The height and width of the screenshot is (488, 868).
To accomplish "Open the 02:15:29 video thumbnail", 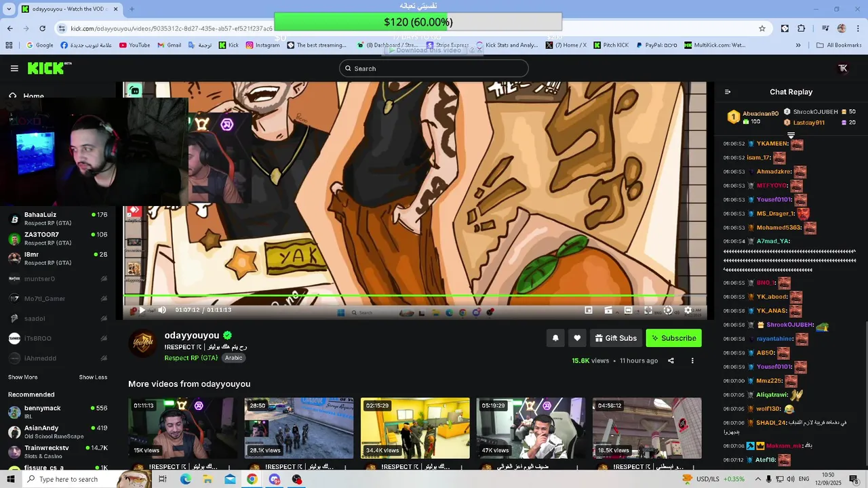I will tap(415, 428).
